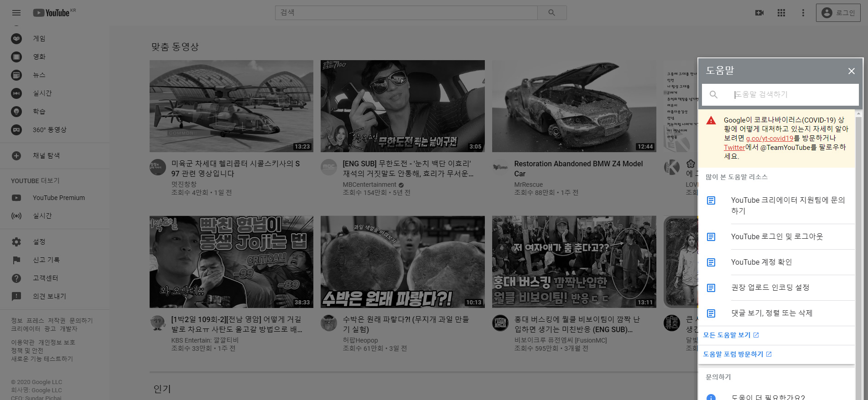The image size is (868, 400).
Task: Click the 이용약관 footer link
Action: pos(23,343)
